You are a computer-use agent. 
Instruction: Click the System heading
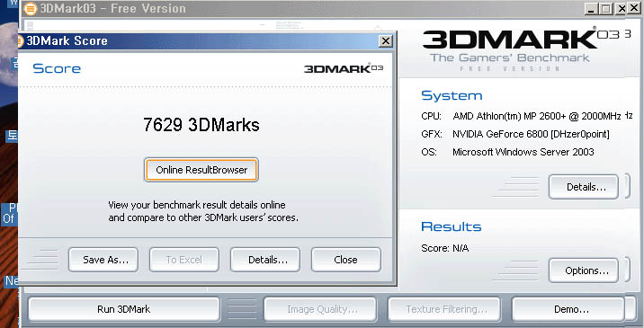(x=452, y=96)
